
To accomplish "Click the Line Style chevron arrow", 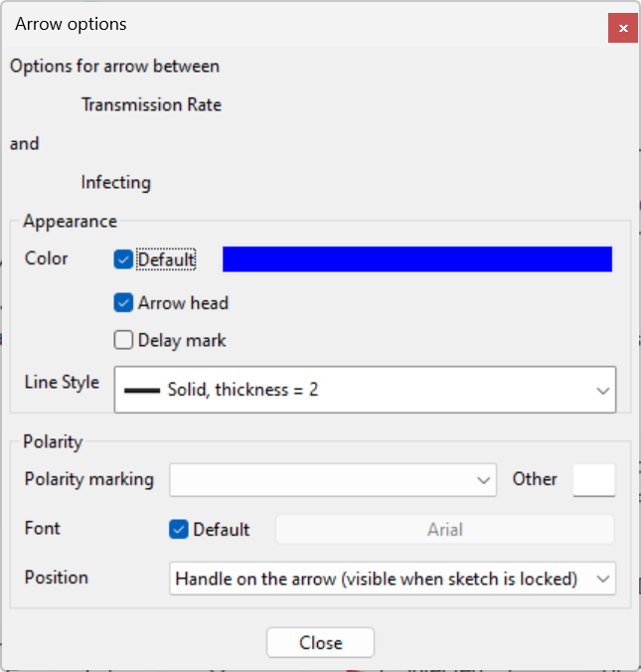I will [602, 391].
